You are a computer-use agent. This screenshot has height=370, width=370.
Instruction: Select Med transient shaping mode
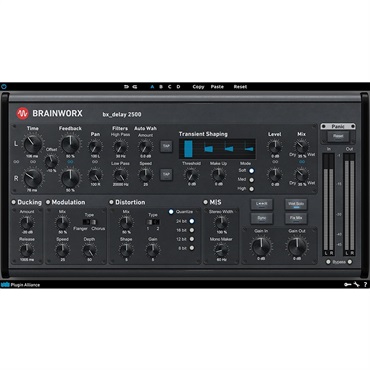click(x=252, y=180)
